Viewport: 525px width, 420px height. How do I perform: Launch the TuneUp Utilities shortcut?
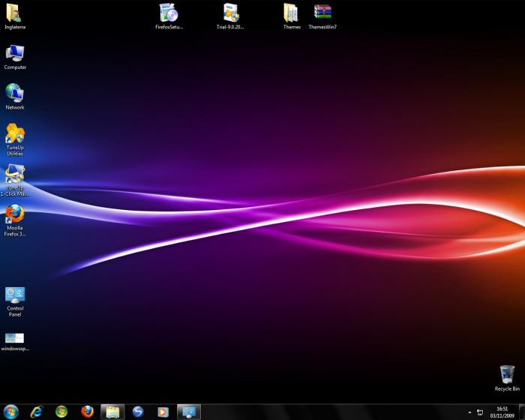pos(15,134)
